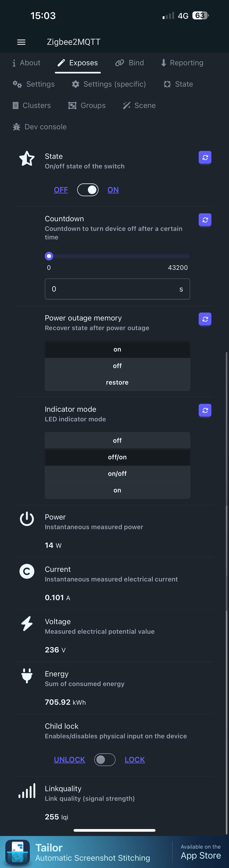This screenshot has height=868, width=229.
Task: Toggle the Child lock switch
Action: point(105,759)
